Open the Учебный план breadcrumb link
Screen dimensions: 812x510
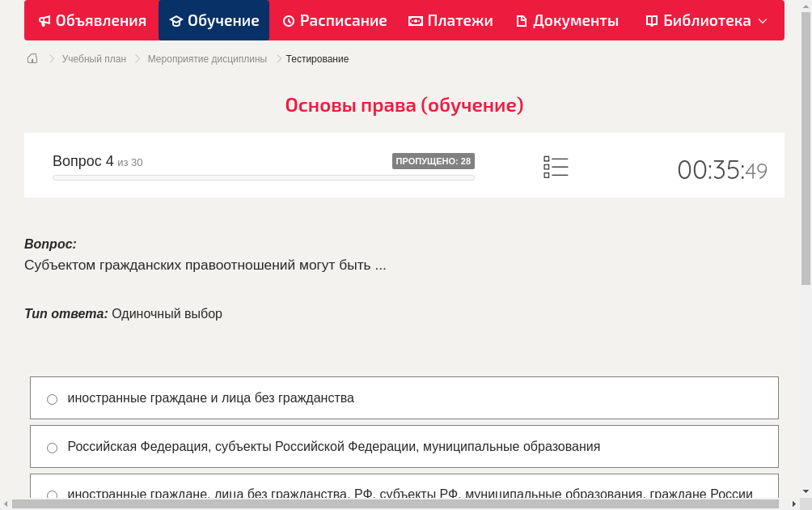94,58
